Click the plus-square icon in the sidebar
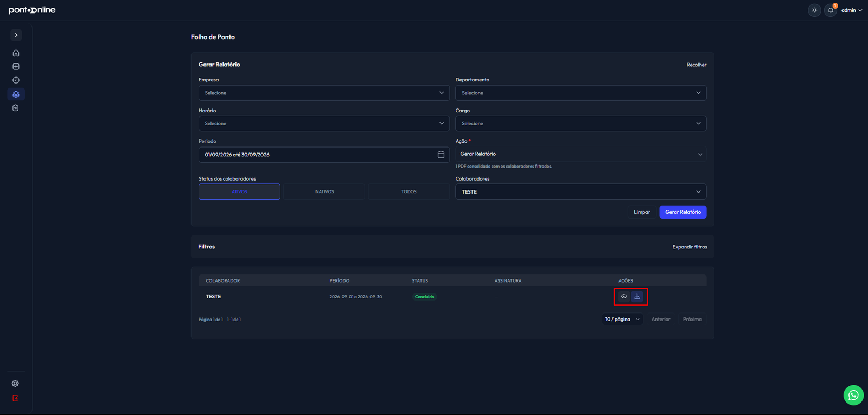The image size is (868, 415). pos(16,67)
